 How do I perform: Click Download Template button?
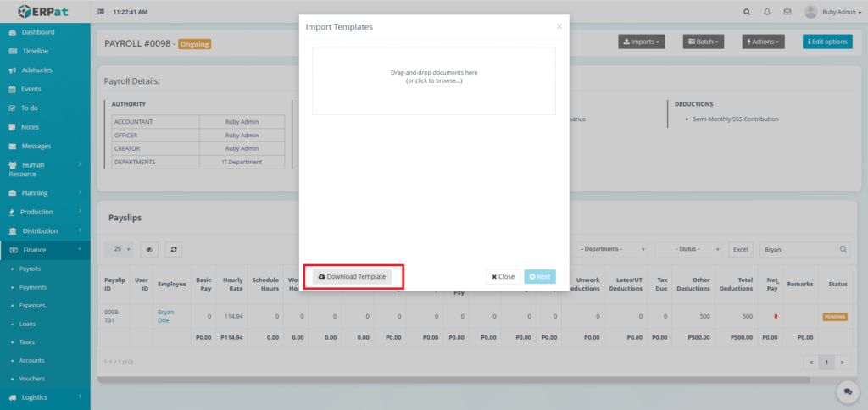tap(352, 277)
